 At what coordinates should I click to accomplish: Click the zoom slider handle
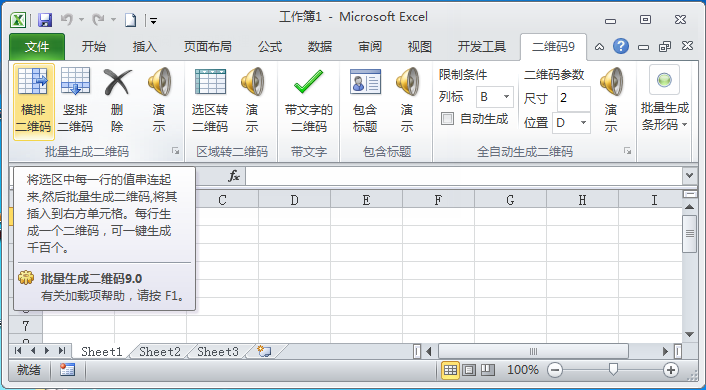pos(613,370)
